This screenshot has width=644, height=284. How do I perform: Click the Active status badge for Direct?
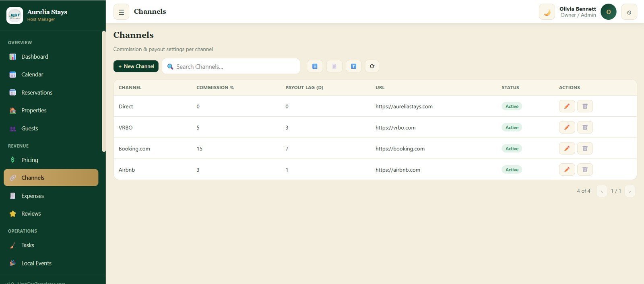[512, 106]
